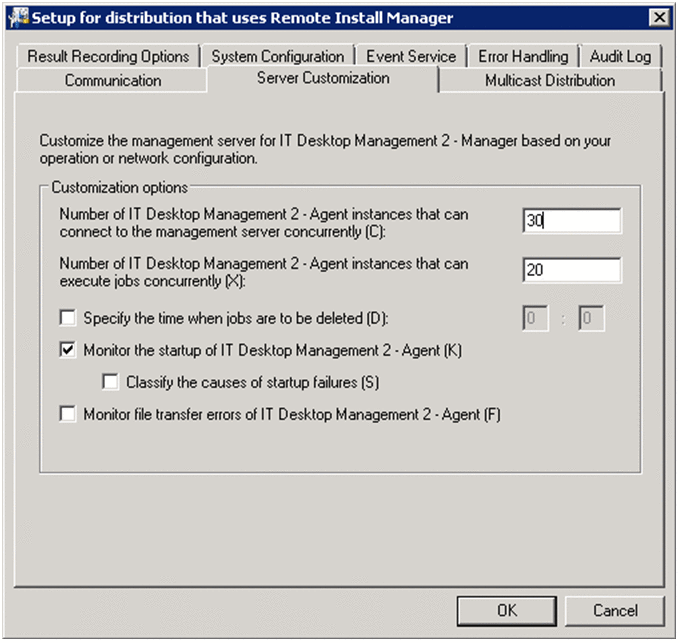
Task: Select the Audit Log tab
Action: 620,57
